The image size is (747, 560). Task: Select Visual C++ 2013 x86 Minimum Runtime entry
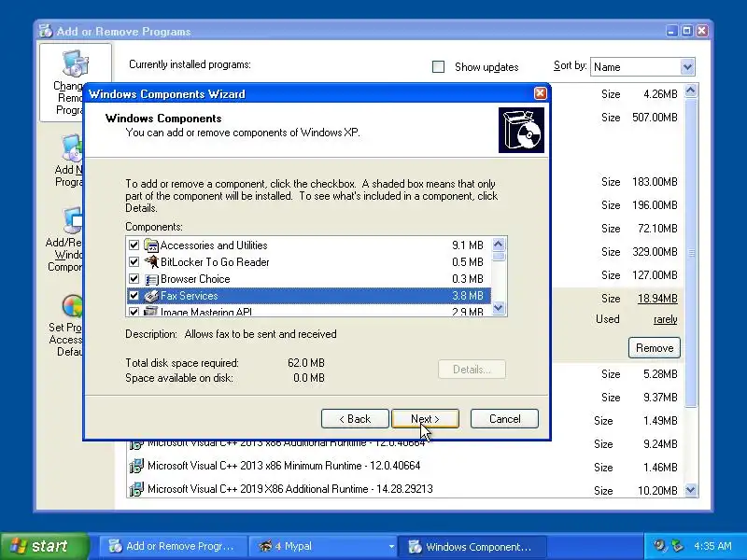(284, 466)
